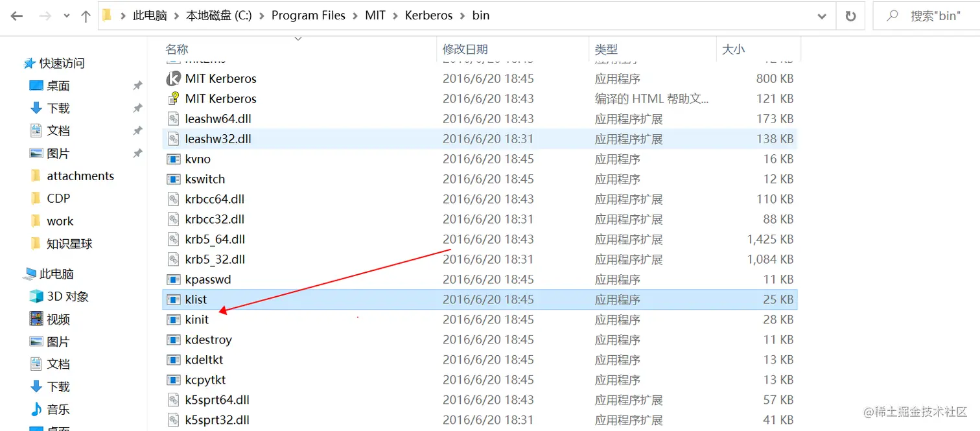Click 此电脑 in the address breadcrumb
This screenshot has width=980, height=431.
click(150, 16)
